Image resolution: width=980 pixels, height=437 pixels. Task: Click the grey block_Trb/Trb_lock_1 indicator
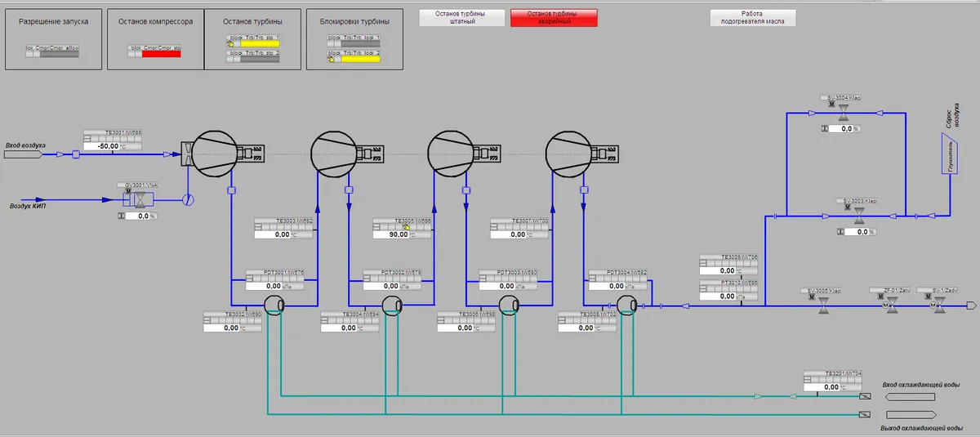(360, 44)
